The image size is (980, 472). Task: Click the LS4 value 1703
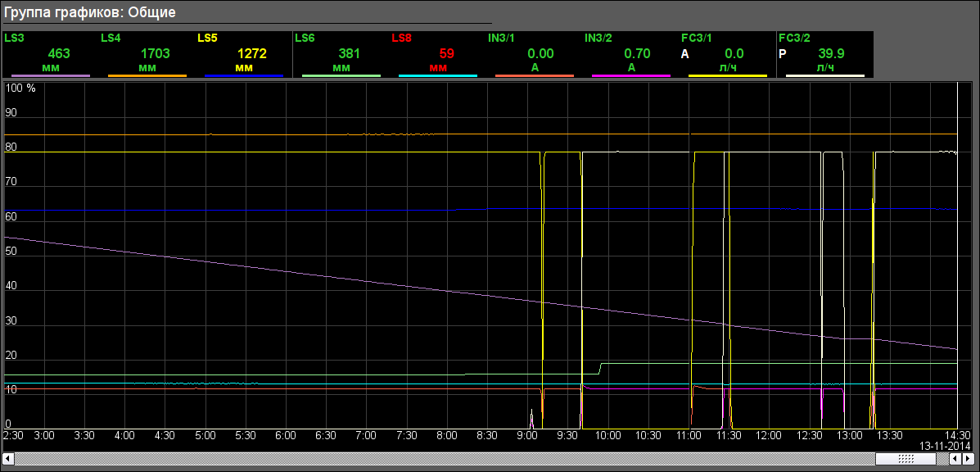coord(155,54)
